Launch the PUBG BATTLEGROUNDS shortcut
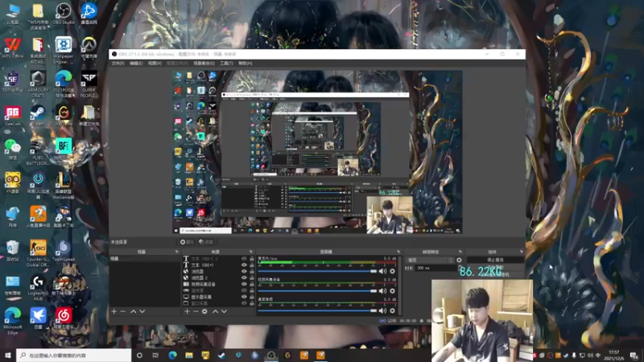 38,152
